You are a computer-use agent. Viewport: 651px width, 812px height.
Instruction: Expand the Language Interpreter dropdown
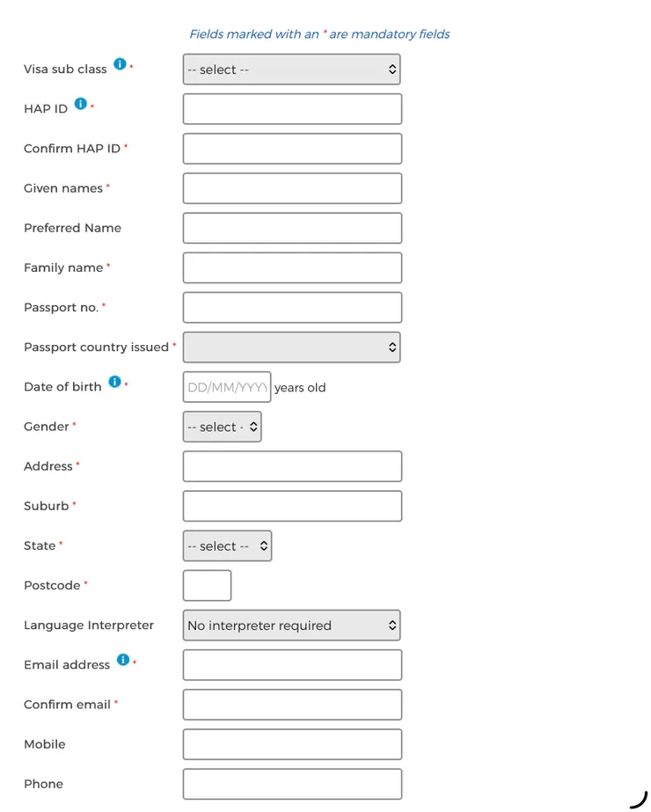point(291,625)
